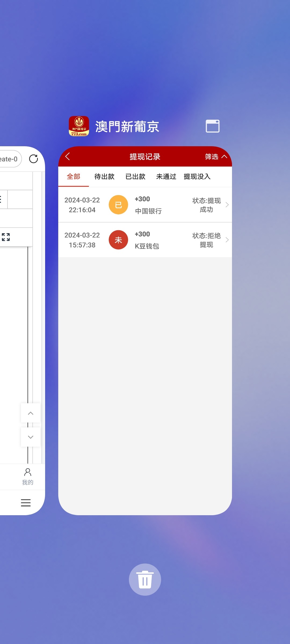Open details chevron for 提现成功 record
This screenshot has height=644, width=290.
coord(227,205)
